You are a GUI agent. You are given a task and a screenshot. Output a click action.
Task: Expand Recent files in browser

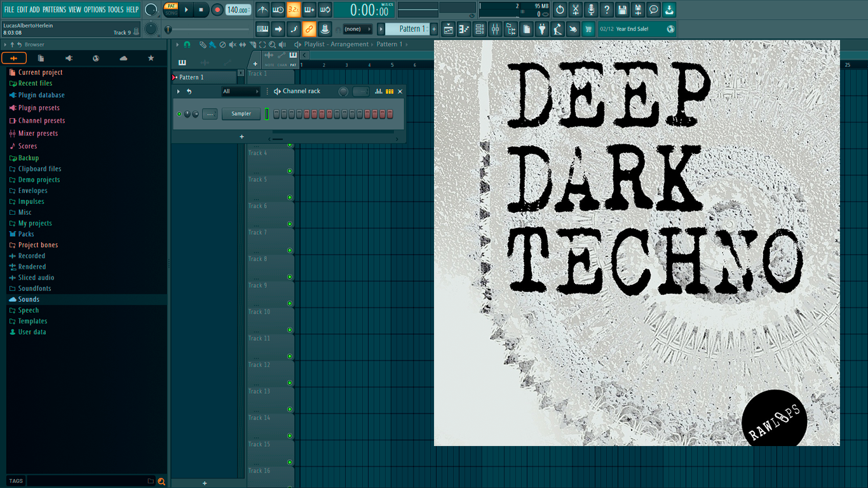coord(35,83)
